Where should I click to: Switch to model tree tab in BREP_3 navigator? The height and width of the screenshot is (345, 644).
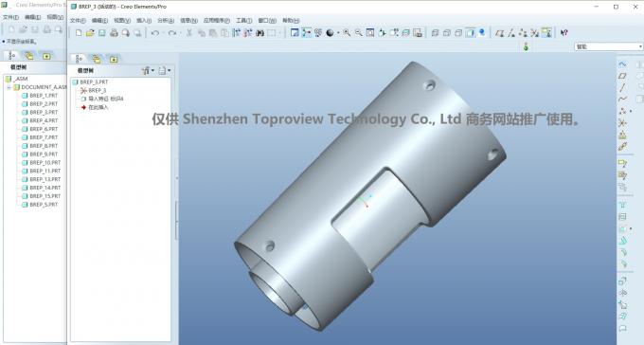[79, 59]
